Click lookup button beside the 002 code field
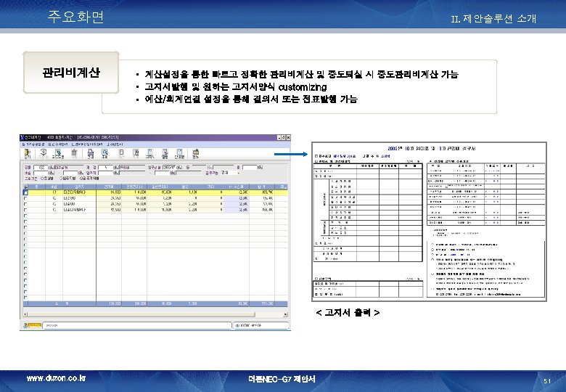This screenshot has width=566, height=392. pos(51,168)
